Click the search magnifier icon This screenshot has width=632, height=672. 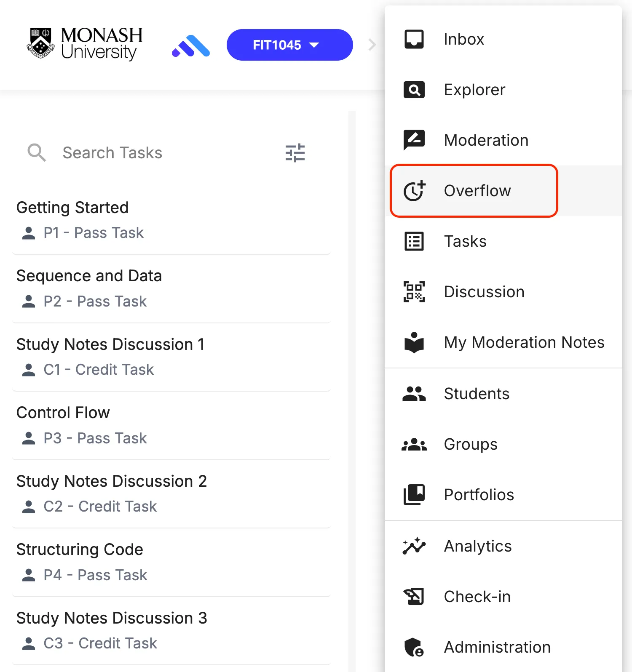pos(37,152)
